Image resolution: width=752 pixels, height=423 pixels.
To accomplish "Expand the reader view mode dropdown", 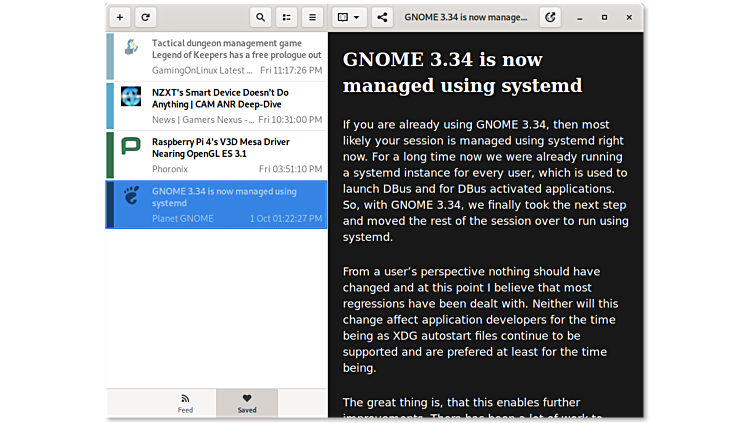I will (348, 17).
